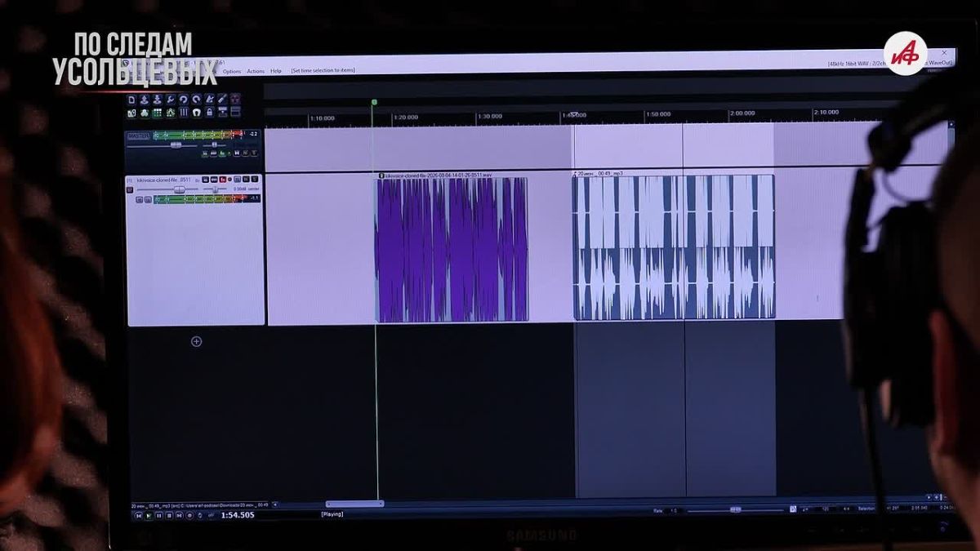Click the transport play button
Image resolution: width=980 pixels, height=551 pixels.
click(x=149, y=515)
